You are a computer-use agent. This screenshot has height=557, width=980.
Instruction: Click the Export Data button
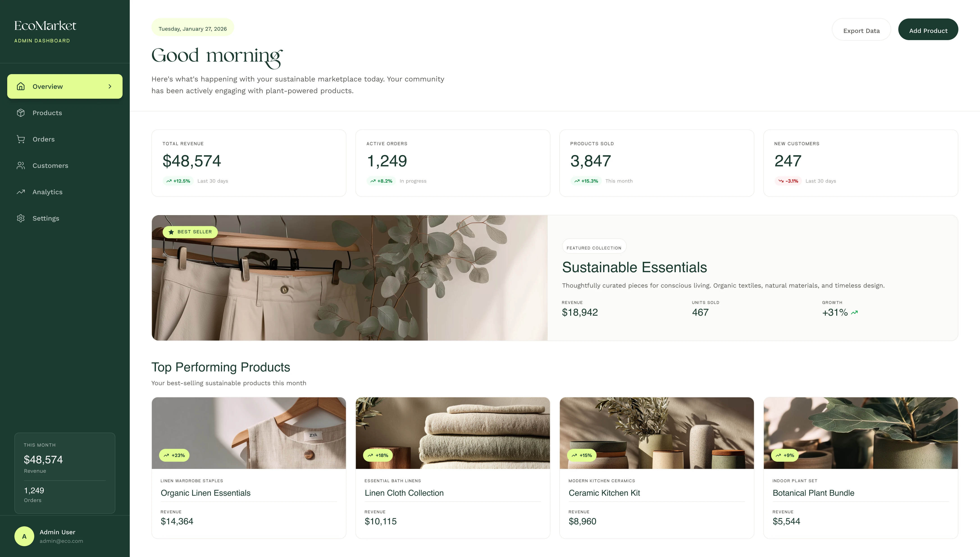[x=861, y=30]
